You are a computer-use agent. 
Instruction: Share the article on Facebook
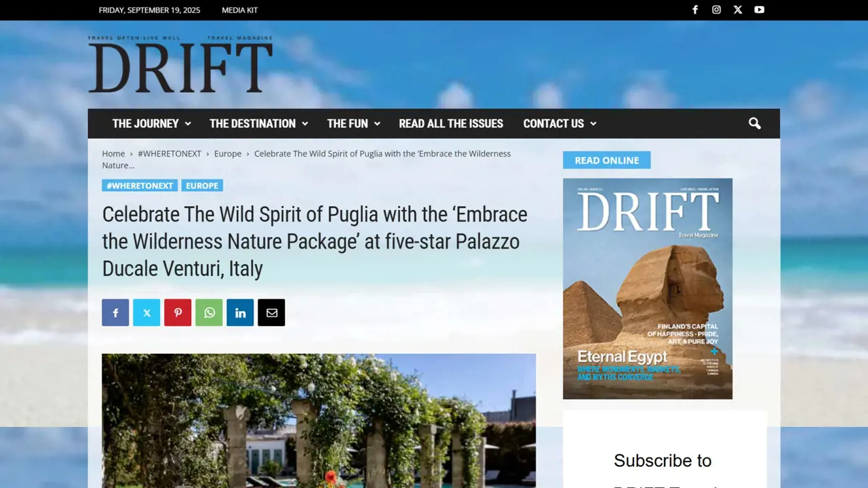(115, 312)
